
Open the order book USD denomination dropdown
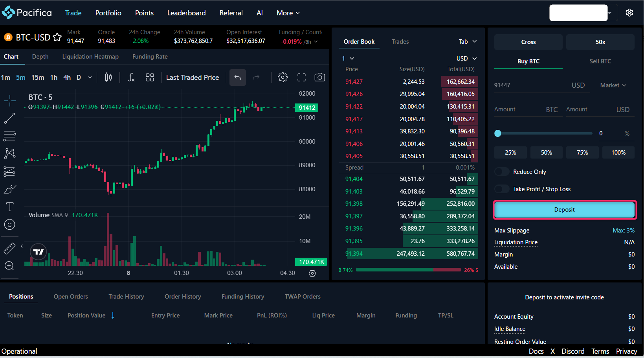[x=466, y=59]
